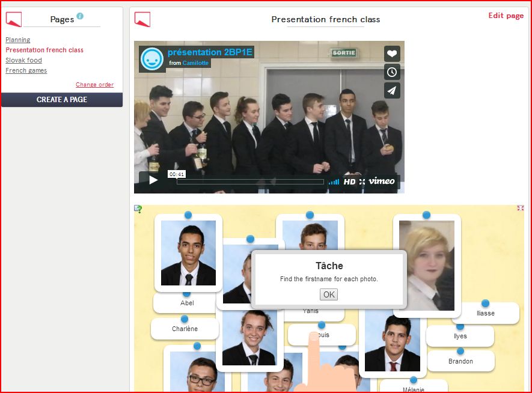
Task: Click Edit page link
Action: (506, 16)
